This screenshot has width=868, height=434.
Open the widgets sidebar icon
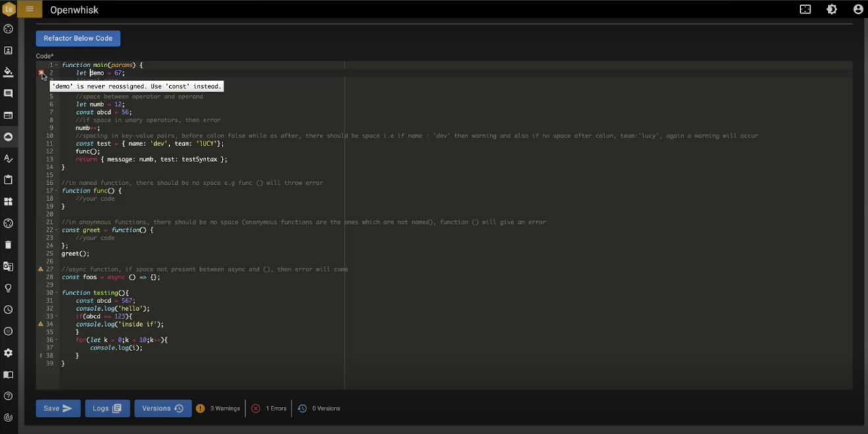(9, 202)
